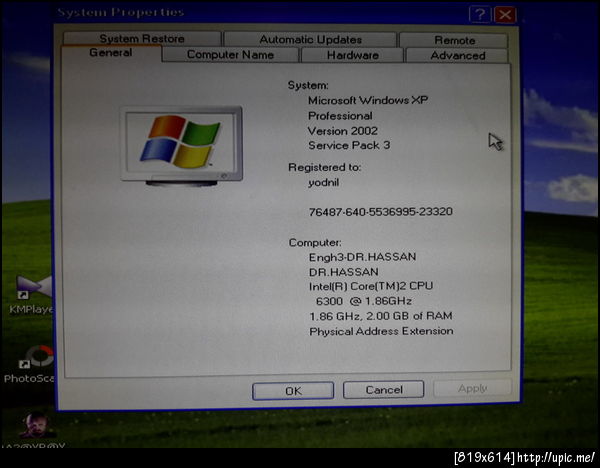The height and width of the screenshot is (468, 600).
Task: Click product ID '76487-640-5536995-23320'
Action: (381, 212)
